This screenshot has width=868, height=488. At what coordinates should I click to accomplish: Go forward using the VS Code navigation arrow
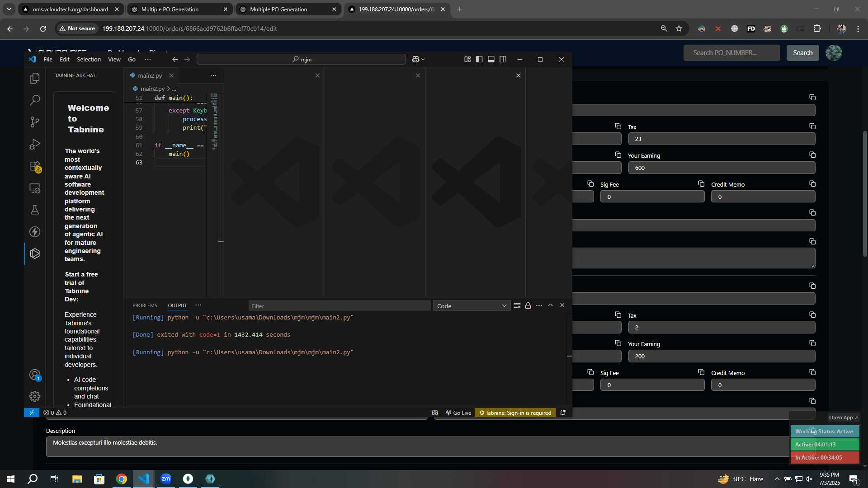[187, 59]
